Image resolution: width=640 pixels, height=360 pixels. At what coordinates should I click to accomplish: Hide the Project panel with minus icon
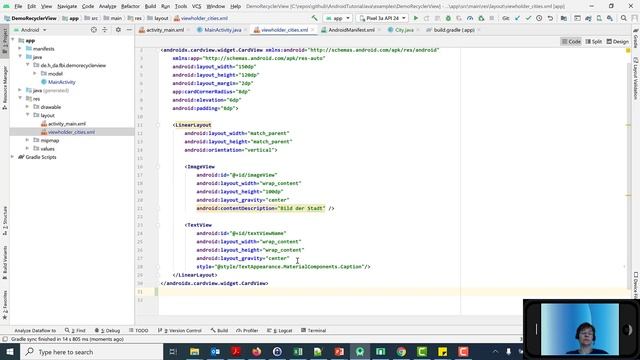pyautogui.click(x=129, y=30)
